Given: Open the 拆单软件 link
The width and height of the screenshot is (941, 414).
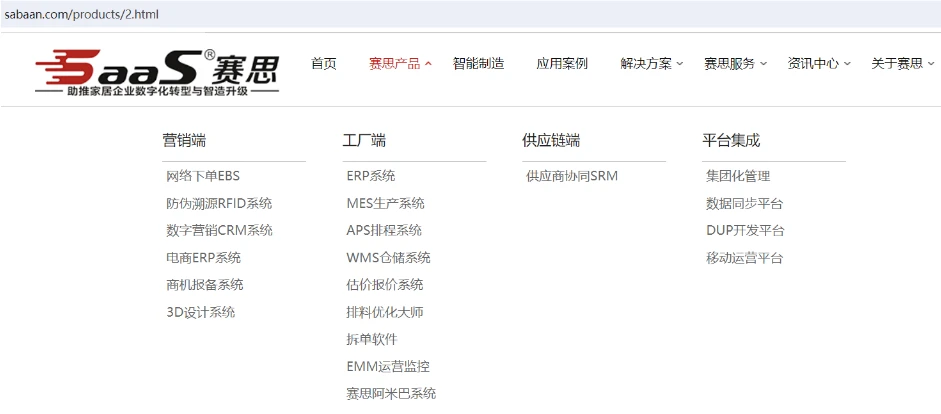Looking at the screenshot, I should pyautogui.click(x=372, y=340).
